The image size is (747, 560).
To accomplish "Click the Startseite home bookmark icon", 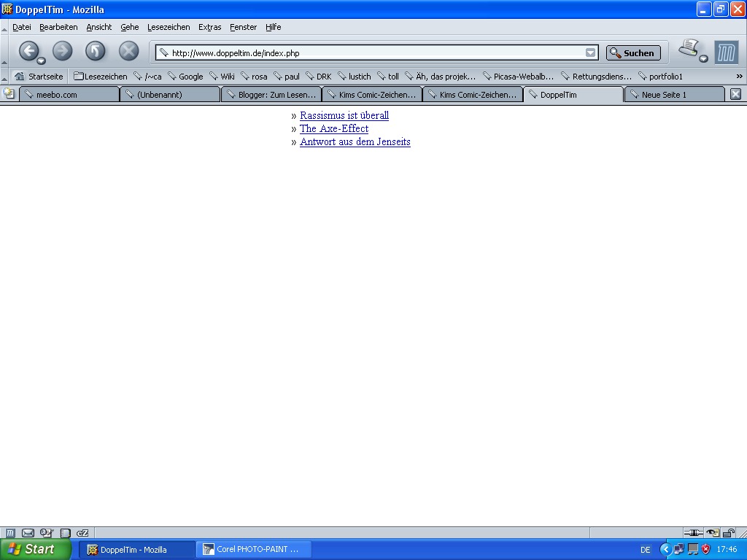I will click(x=20, y=76).
